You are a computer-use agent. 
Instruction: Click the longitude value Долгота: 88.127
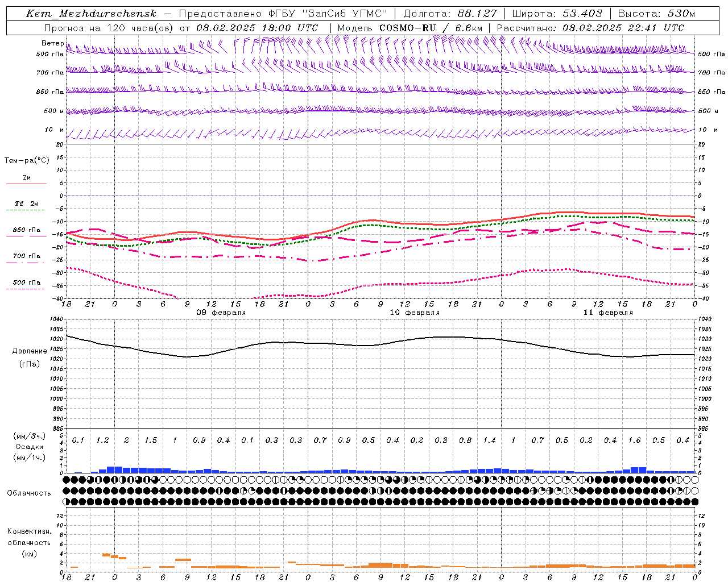[450, 14]
